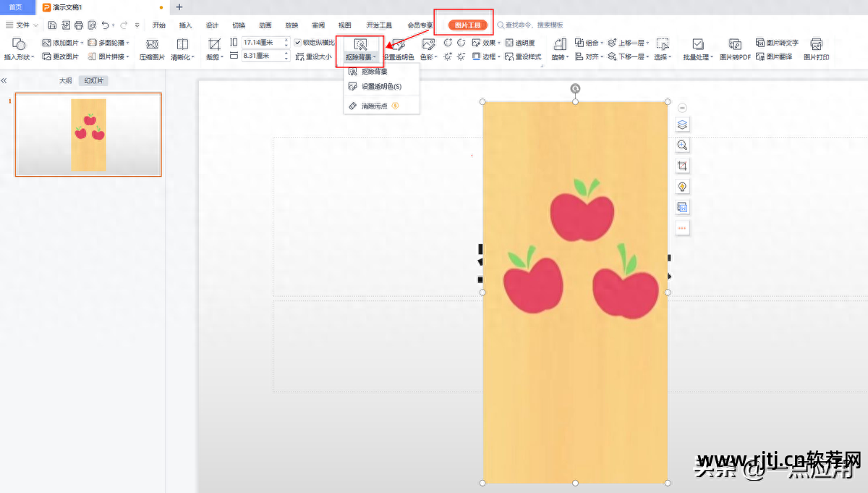Select 设置透明色(S) from the dropdown menu
Screen dimensions: 868x493
tap(380, 86)
